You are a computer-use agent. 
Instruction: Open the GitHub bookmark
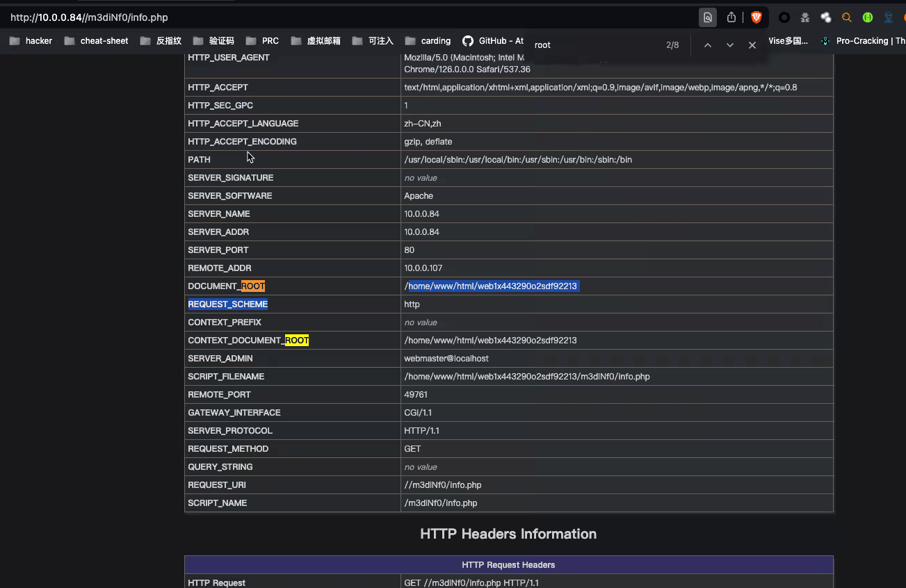[493, 41]
